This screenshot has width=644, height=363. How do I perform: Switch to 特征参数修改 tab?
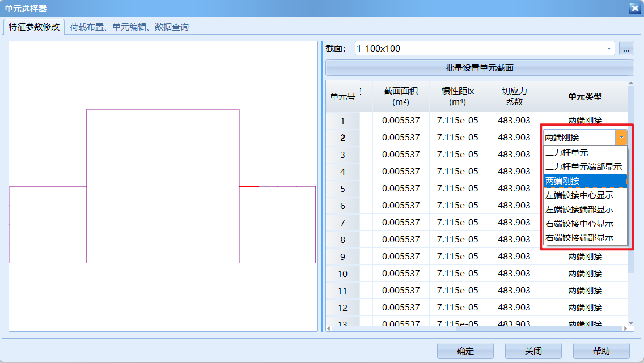(x=34, y=27)
